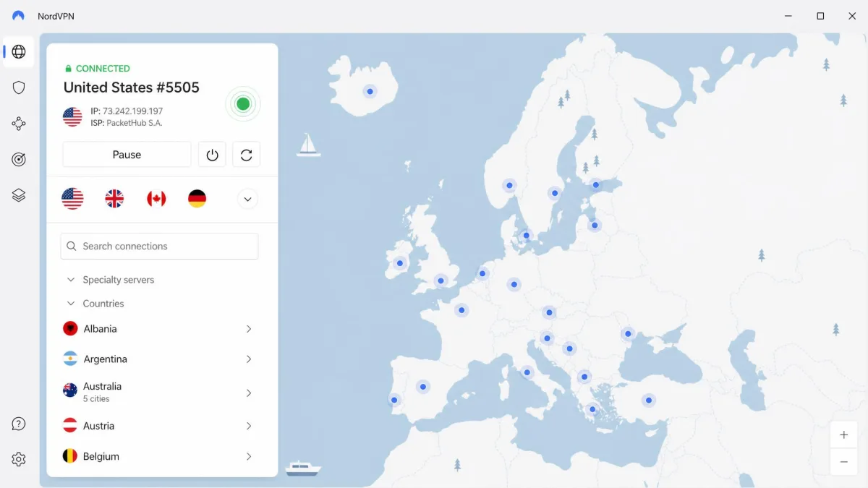Collapse the Countries section
The image size is (868, 488).
[71, 304]
